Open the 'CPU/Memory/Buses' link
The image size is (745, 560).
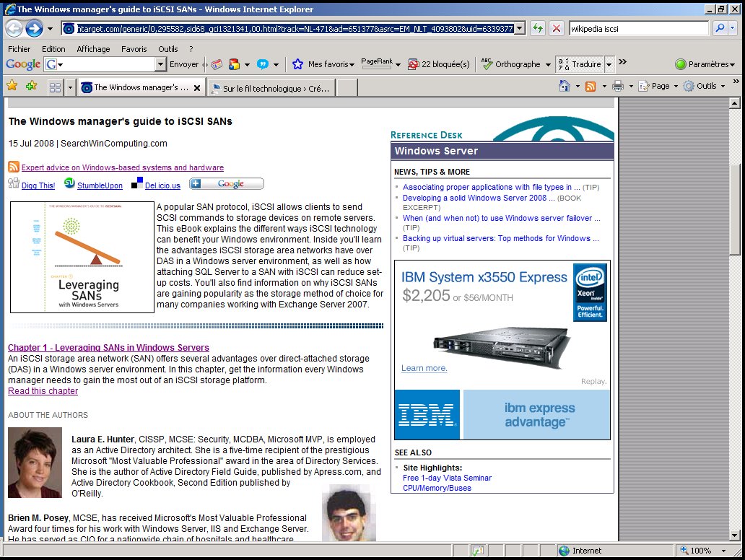coord(437,488)
